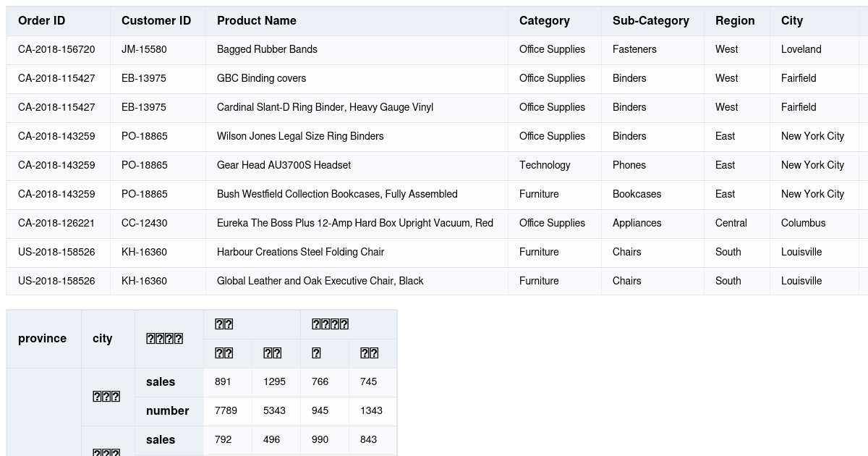Click the province header in pivot table
The height and width of the screenshot is (456, 868).
[43, 339]
